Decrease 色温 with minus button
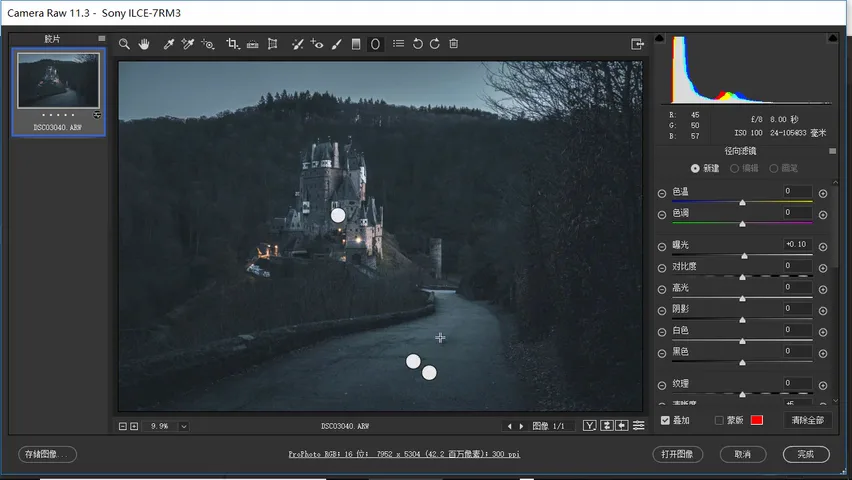The image size is (852, 480). point(662,194)
